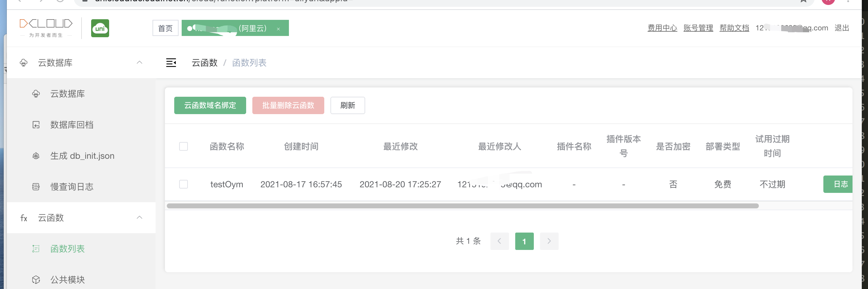Click the 函数列表 breadcrumb

coord(249,63)
